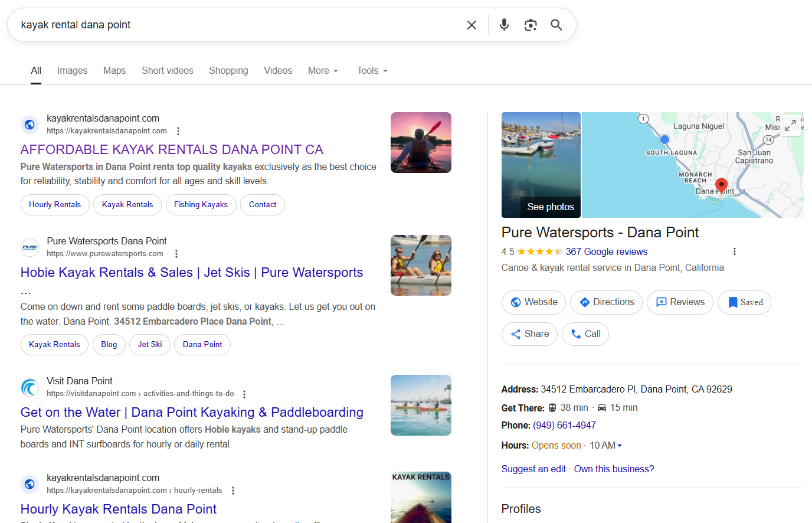Open the 367 Google reviews link
The image size is (812, 523).
click(x=607, y=252)
